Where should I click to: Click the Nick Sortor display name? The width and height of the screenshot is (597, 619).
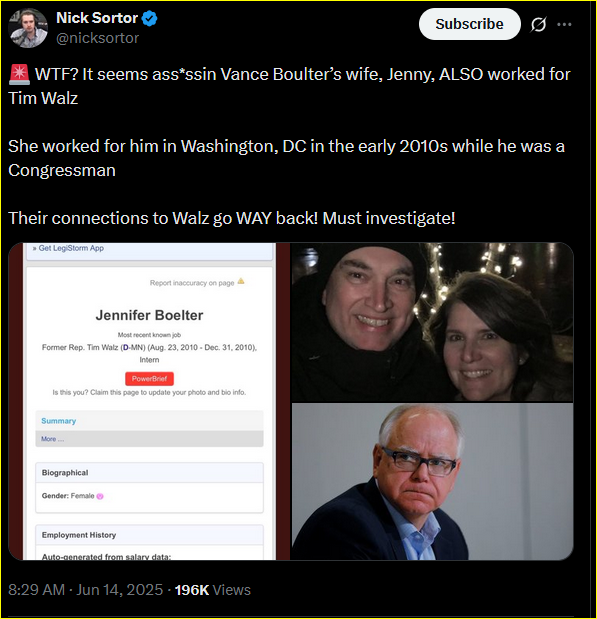(x=97, y=18)
